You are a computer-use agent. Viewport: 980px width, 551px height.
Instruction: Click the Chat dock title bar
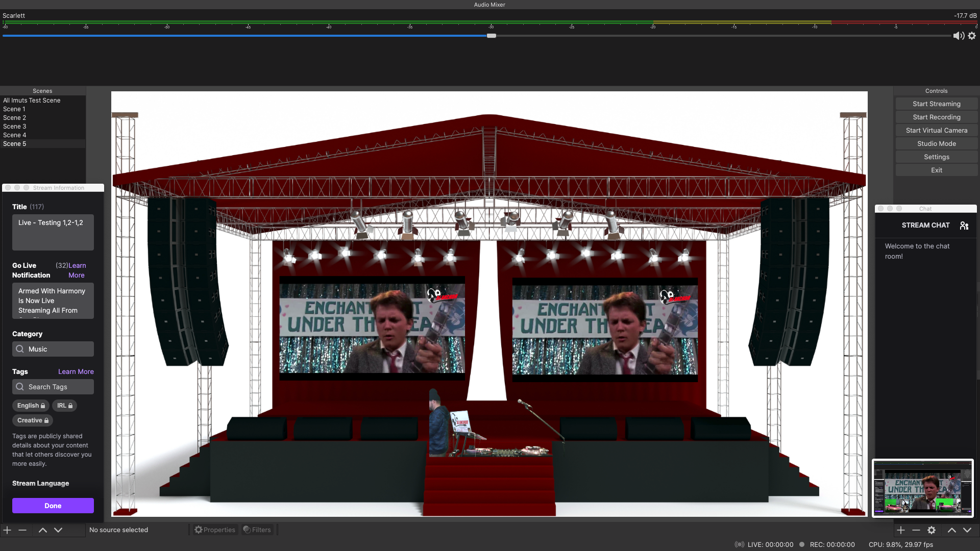click(926, 209)
